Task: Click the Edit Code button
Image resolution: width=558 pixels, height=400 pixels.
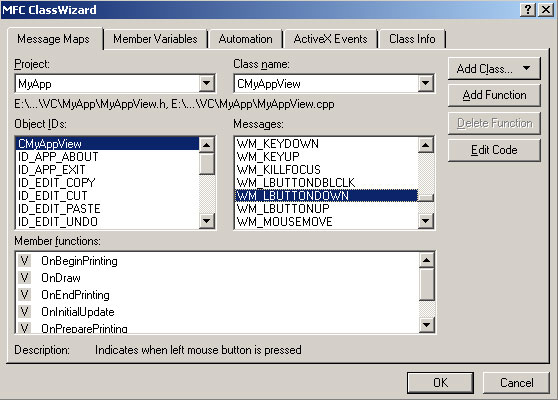Action: point(494,150)
